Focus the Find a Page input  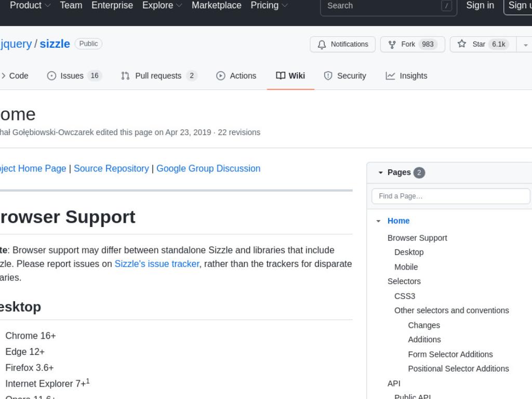point(450,196)
